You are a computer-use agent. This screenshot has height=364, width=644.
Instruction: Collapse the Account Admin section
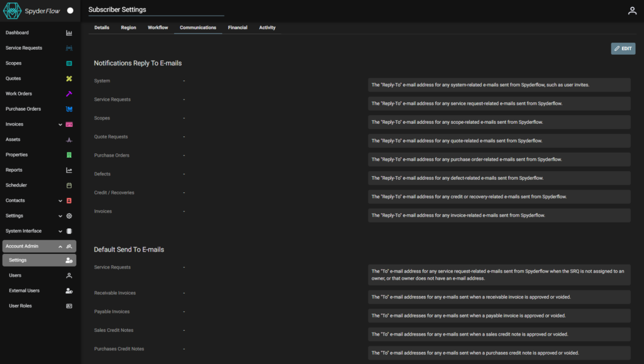coord(60,246)
